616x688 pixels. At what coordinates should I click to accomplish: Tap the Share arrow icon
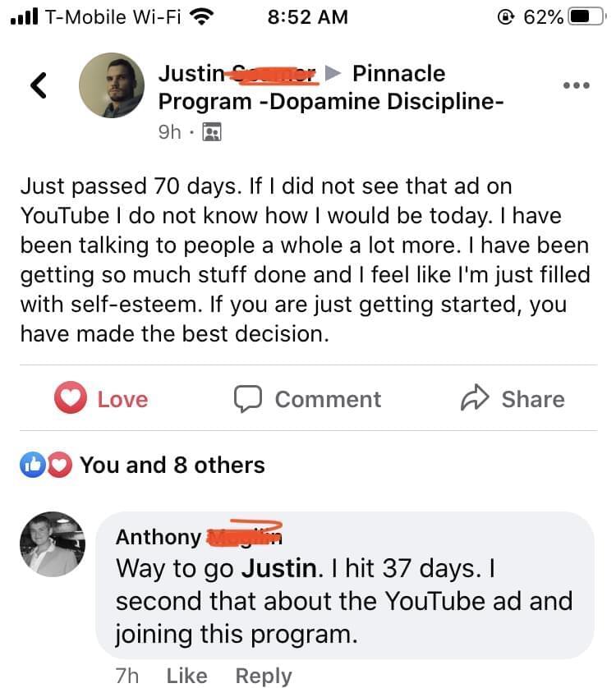(473, 399)
